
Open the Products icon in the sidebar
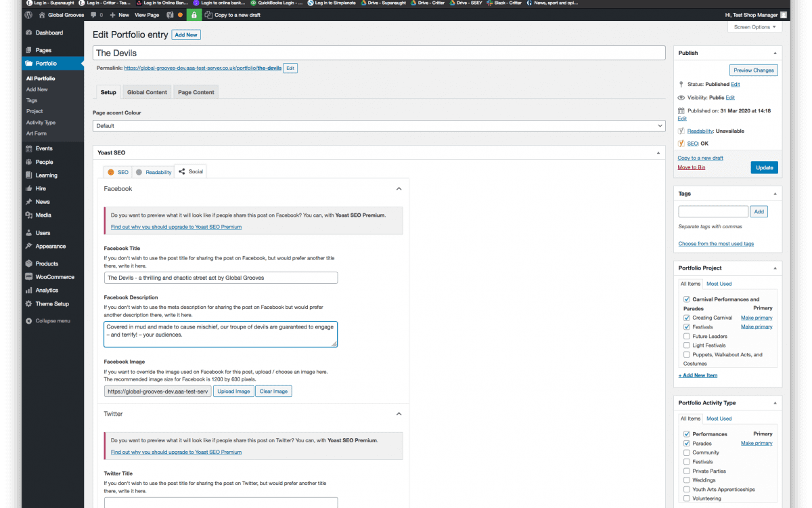[x=28, y=263]
